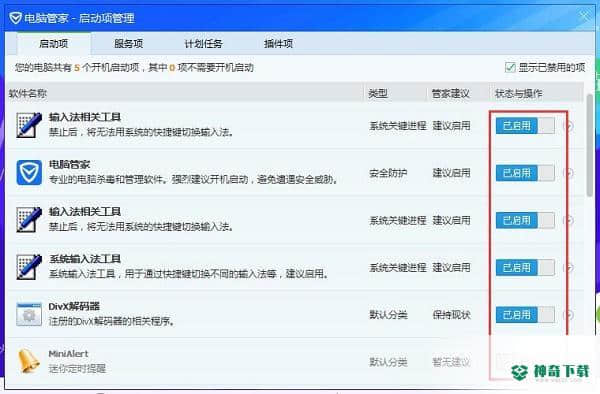The height and width of the screenshot is (394, 600).
Task: Click pen icon of 输入法相关工具 row above 电脑管家
Action: coord(29,125)
